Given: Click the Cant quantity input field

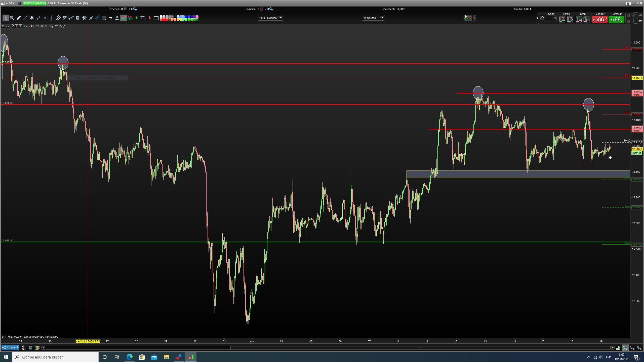Looking at the screenshot, I should [x=551, y=18].
